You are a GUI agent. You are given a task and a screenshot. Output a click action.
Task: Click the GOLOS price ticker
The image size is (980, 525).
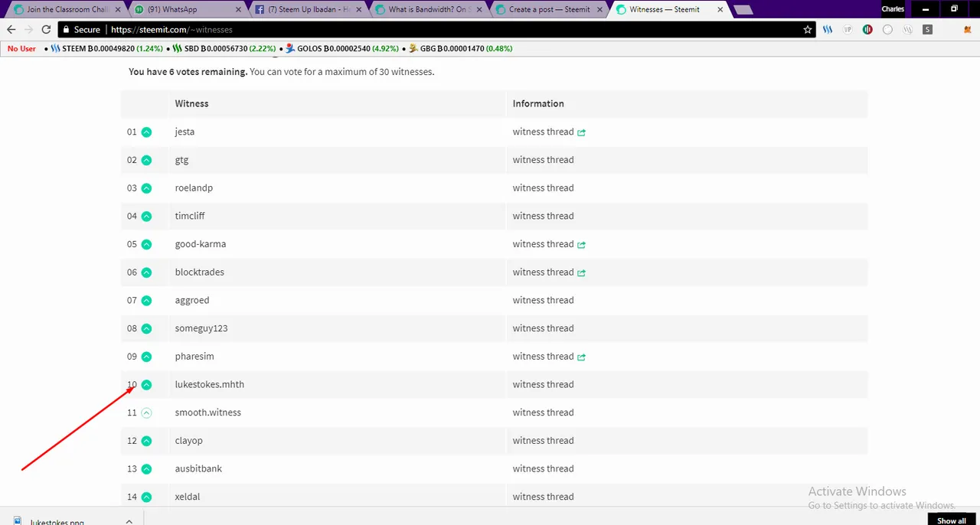click(x=342, y=48)
